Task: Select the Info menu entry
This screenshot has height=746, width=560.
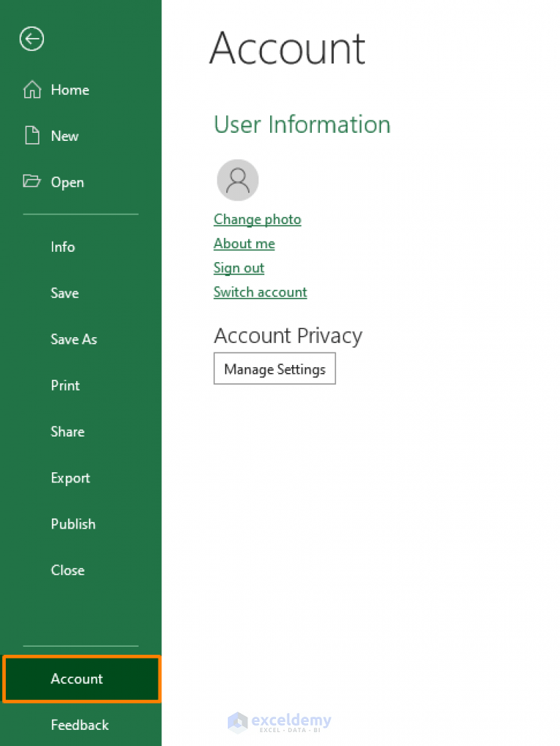Action: tap(62, 247)
